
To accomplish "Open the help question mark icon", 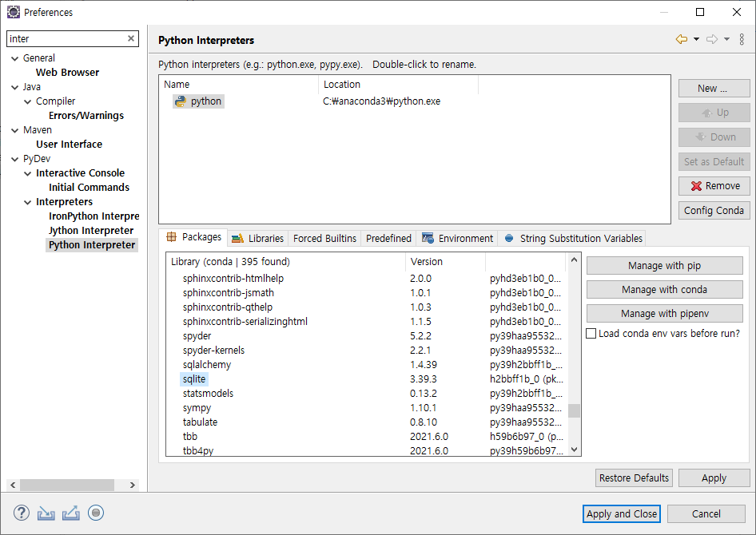I will click(22, 513).
